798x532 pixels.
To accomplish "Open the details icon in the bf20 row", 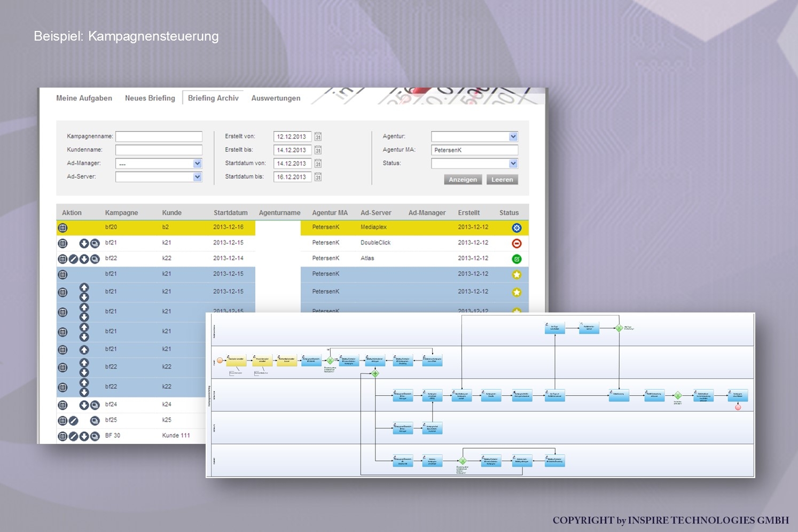I will click(x=62, y=228).
